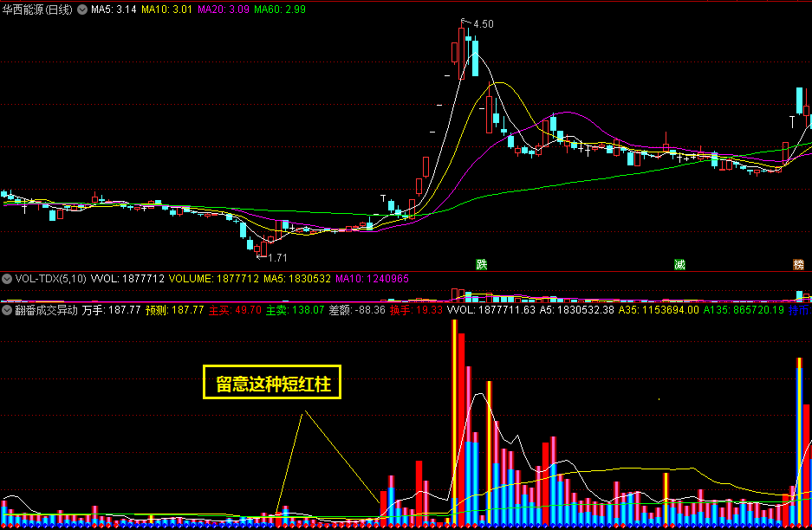812x530 pixels.
Task: Click the volume MA10: 1240965 value
Action: (373, 279)
